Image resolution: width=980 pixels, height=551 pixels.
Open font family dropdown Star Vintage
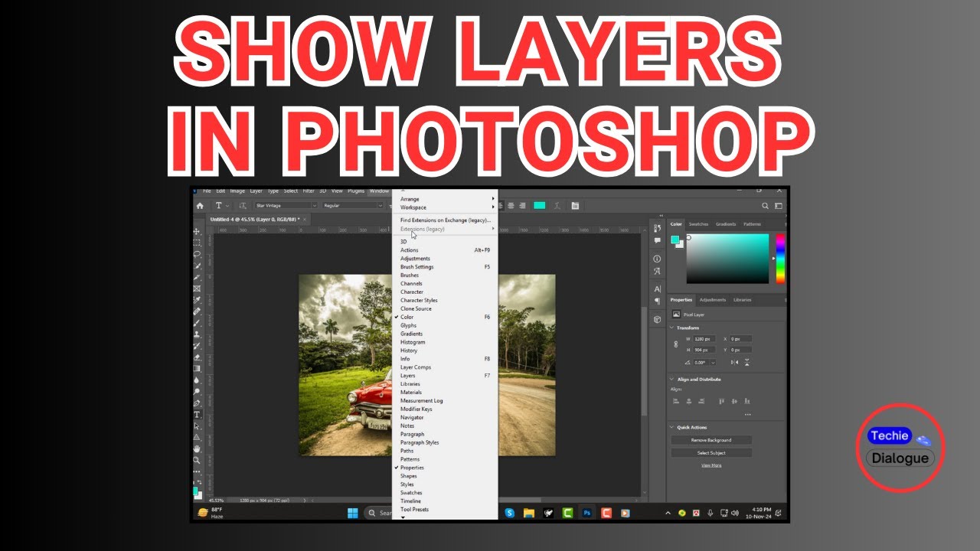coord(286,206)
